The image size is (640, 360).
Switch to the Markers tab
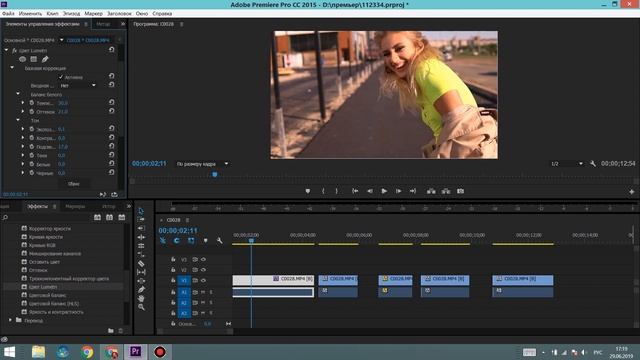tap(75, 206)
